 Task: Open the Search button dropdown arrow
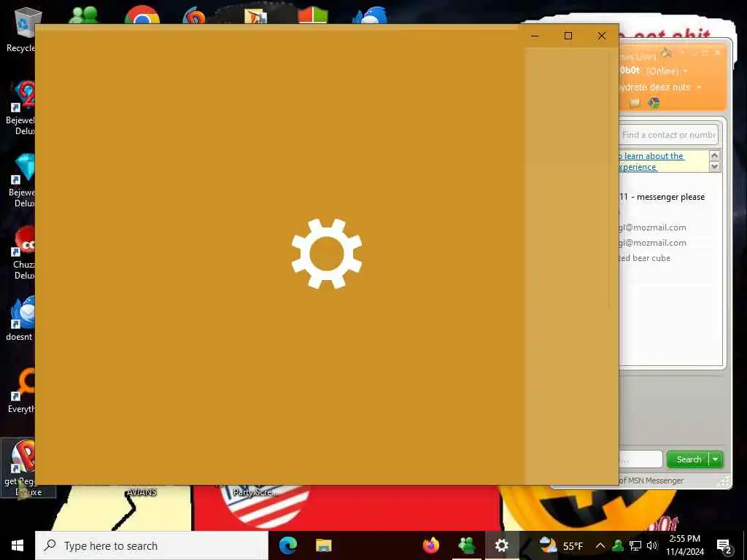pyautogui.click(x=716, y=459)
